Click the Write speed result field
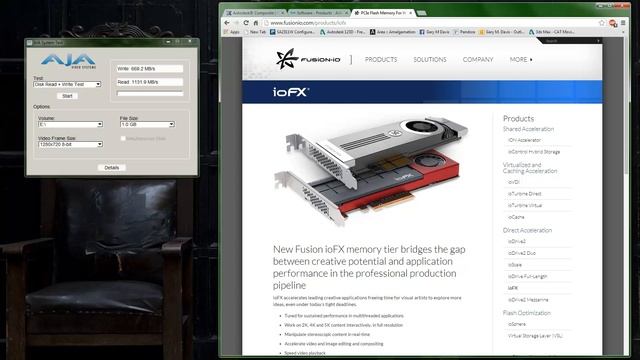Screen dimensions: 640x360 tap(150, 69)
